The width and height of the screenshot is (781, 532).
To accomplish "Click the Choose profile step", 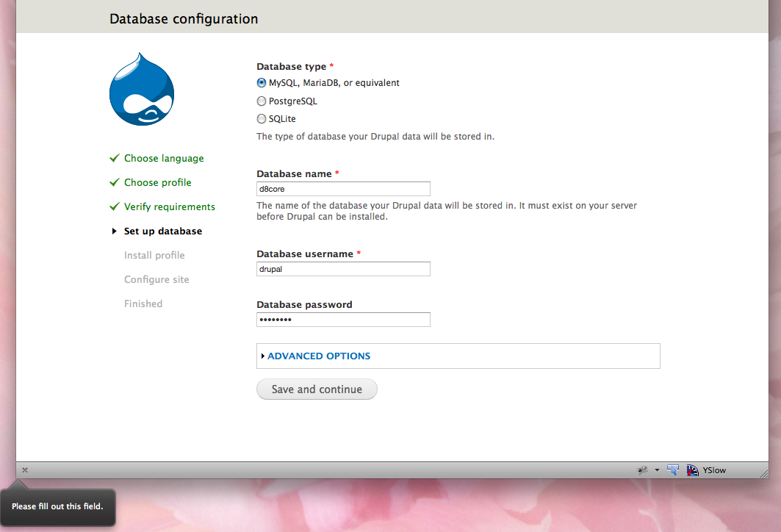I will pyautogui.click(x=157, y=182).
